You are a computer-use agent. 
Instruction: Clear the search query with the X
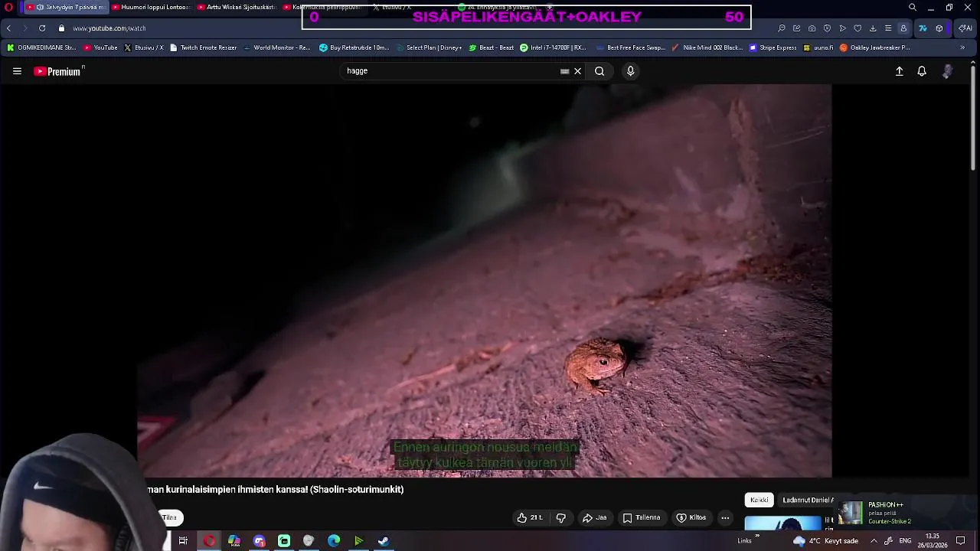(578, 71)
